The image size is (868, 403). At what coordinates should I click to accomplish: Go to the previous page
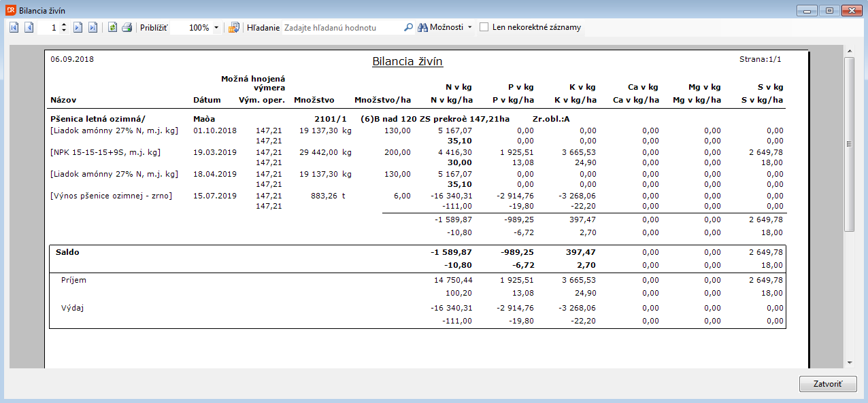pyautogui.click(x=29, y=28)
